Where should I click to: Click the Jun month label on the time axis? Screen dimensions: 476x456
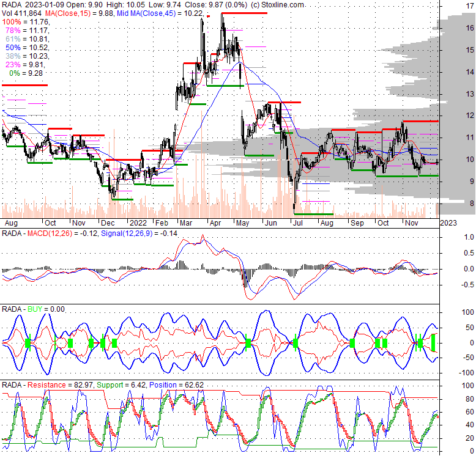click(271, 223)
